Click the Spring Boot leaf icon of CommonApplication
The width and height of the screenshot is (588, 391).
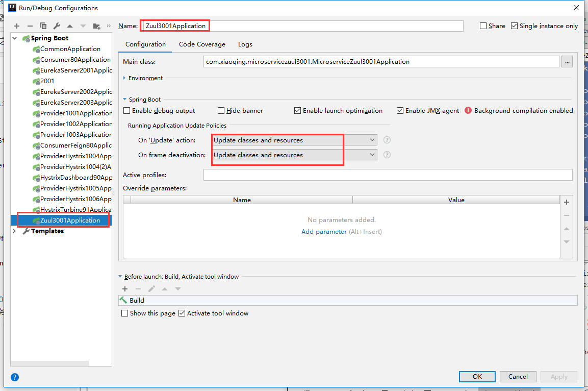click(x=36, y=49)
